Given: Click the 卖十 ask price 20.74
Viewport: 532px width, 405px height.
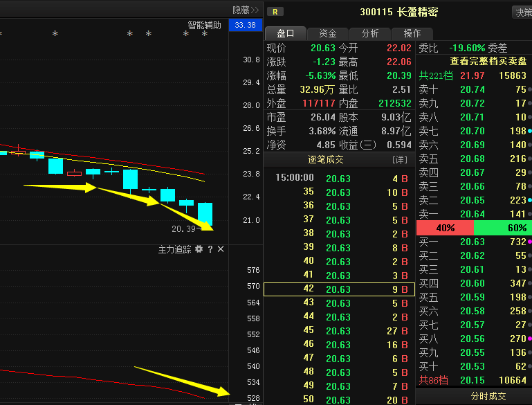Looking at the screenshot, I should click(473, 89).
